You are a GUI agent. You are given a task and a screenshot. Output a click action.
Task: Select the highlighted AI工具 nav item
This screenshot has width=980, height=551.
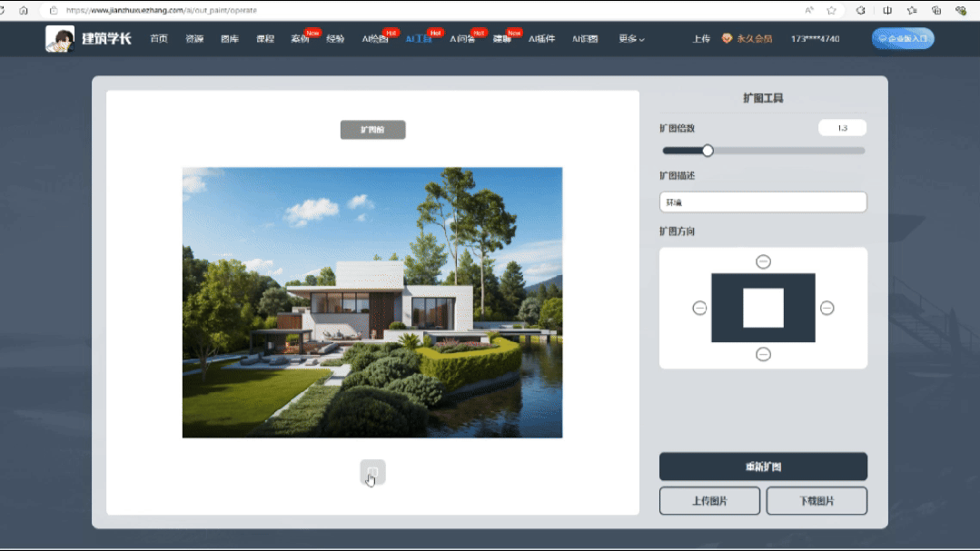[419, 39]
